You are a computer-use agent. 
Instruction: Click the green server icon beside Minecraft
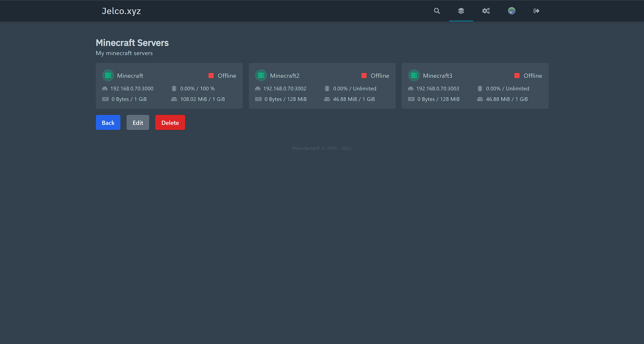(x=108, y=75)
